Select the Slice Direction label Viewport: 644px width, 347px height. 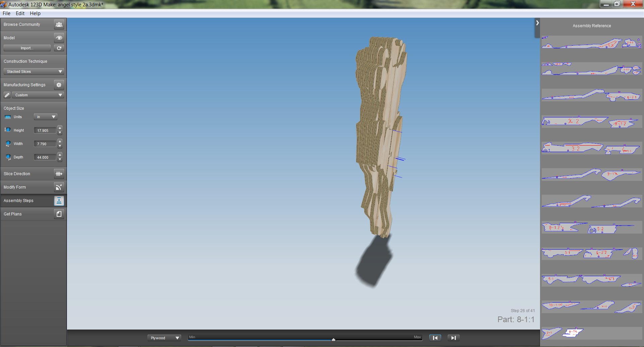click(17, 174)
